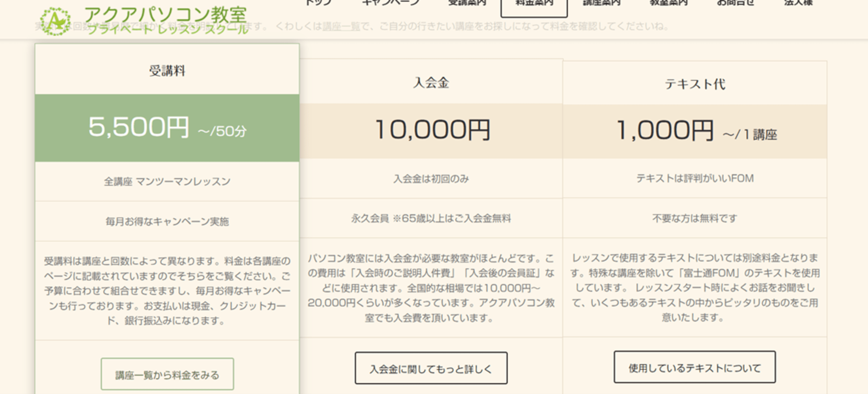Screen dimensions: 868x394
Task: Click the 入会金 column heading
Action: click(431, 83)
